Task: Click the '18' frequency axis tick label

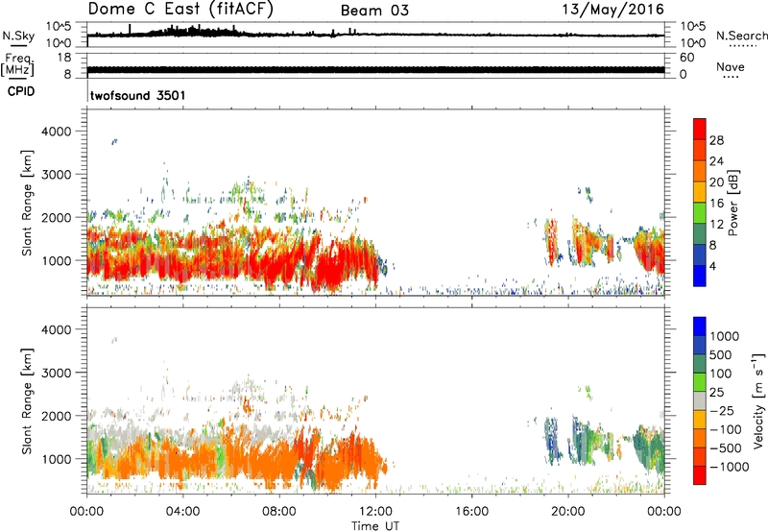Action: click(x=64, y=58)
